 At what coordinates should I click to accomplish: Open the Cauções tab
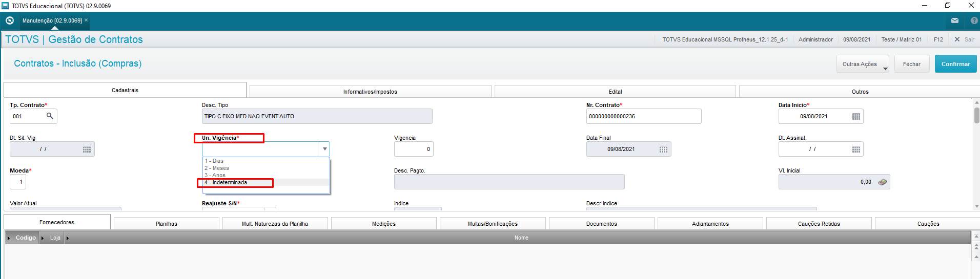(x=928, y=224)
